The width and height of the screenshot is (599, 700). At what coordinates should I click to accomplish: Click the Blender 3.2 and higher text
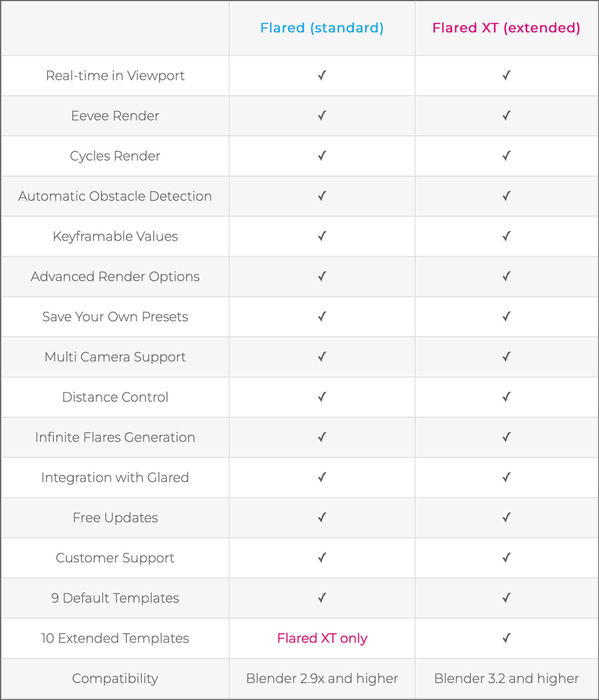[506, 678]
